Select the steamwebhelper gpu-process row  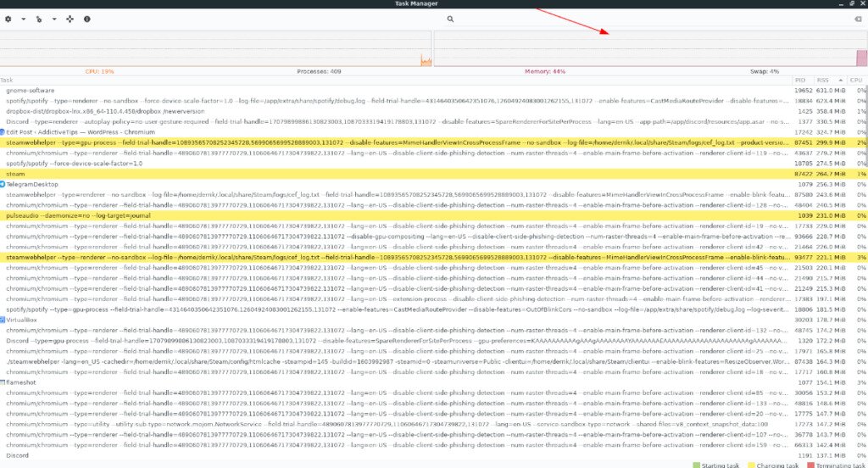click(434, 143)
